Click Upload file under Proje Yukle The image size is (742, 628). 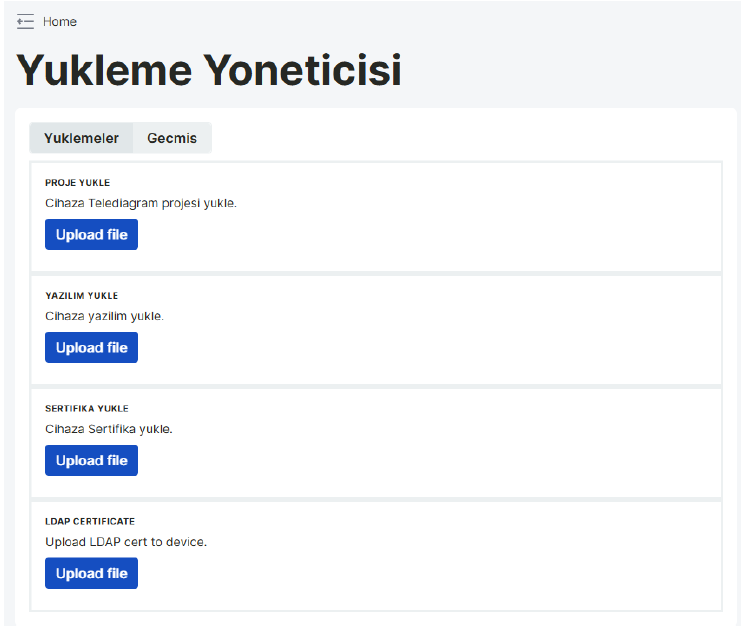click(91, 234)
